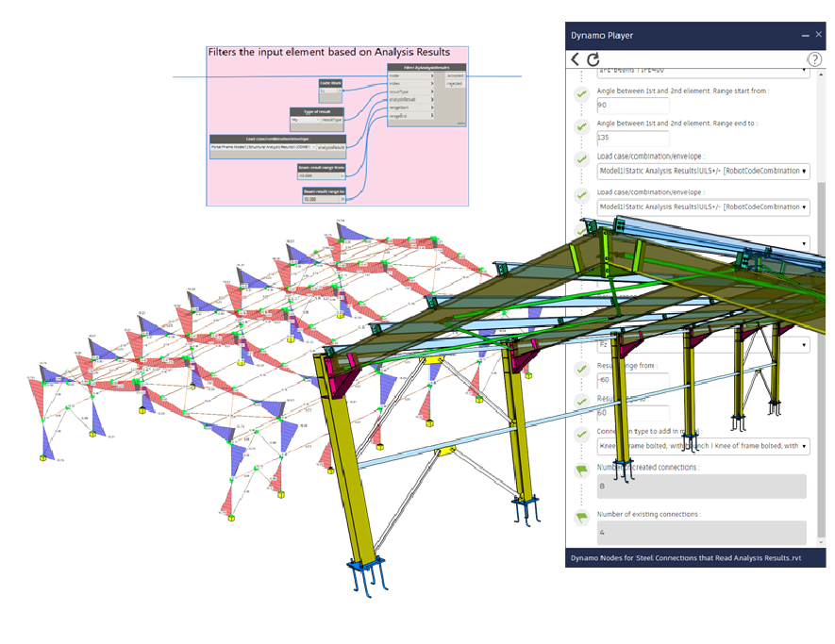Click the checkmark beside the first Load case input

(580, 157)
